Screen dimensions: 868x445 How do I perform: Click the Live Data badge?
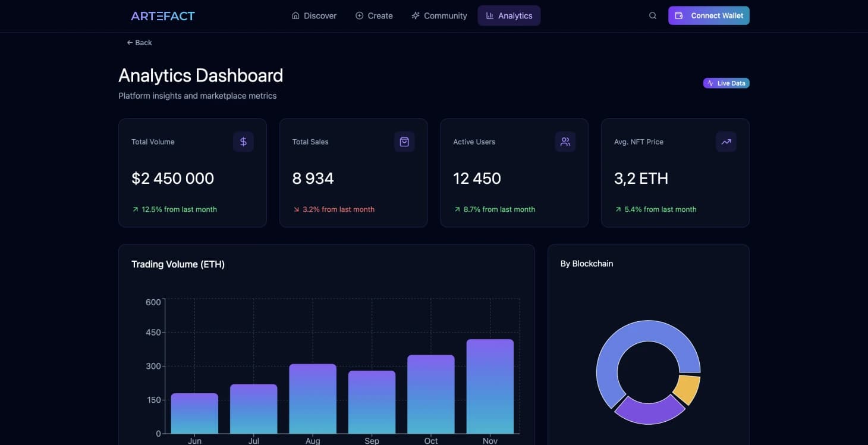[726, 83]
